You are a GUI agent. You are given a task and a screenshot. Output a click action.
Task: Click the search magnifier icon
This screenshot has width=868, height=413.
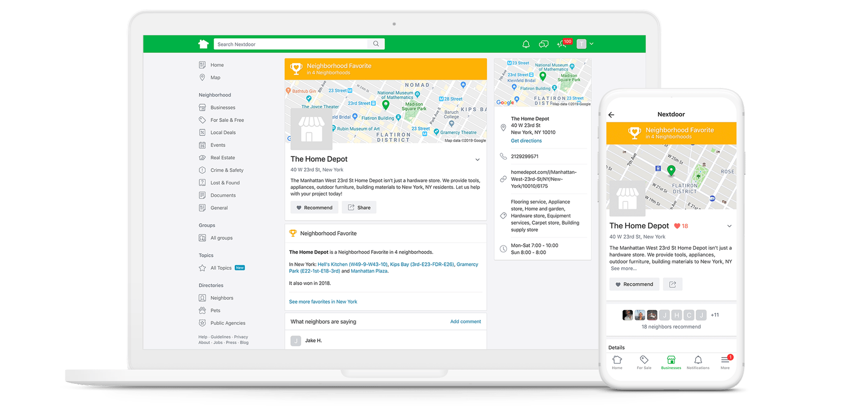[x=376, y=44]
